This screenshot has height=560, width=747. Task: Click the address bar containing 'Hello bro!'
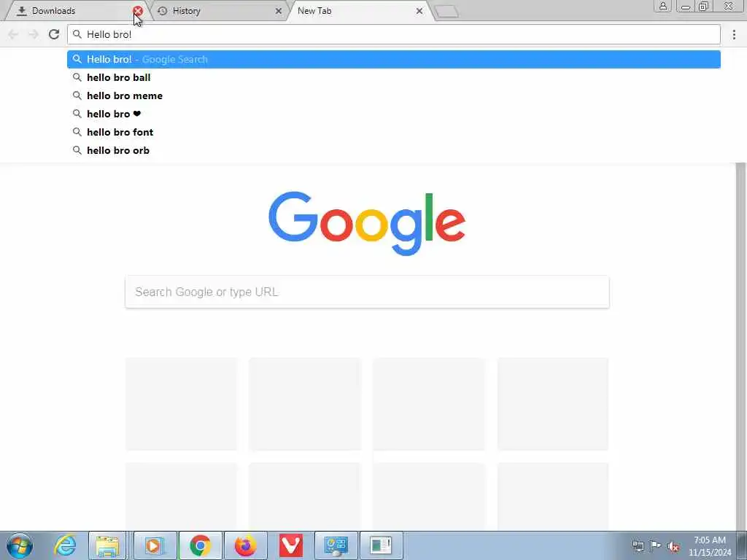[x=393, y=34]
